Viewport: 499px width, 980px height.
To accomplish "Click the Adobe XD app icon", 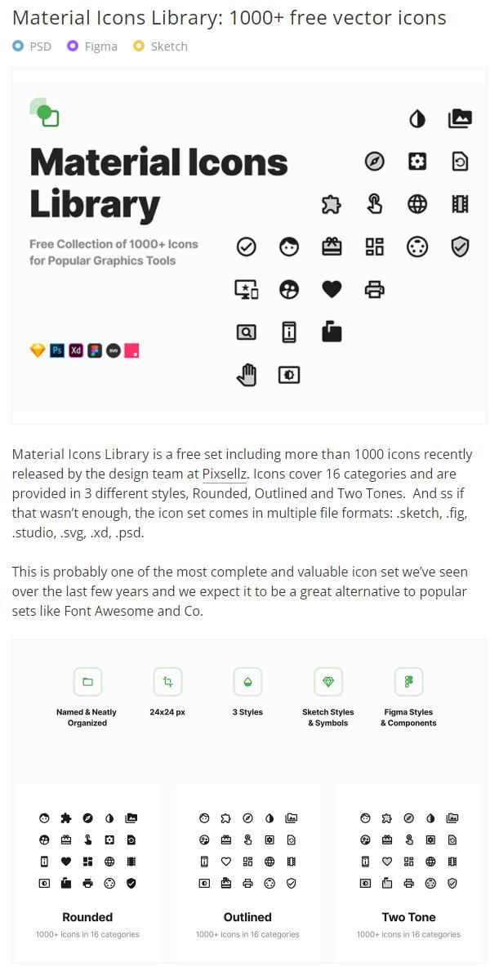I will [76, 350].
